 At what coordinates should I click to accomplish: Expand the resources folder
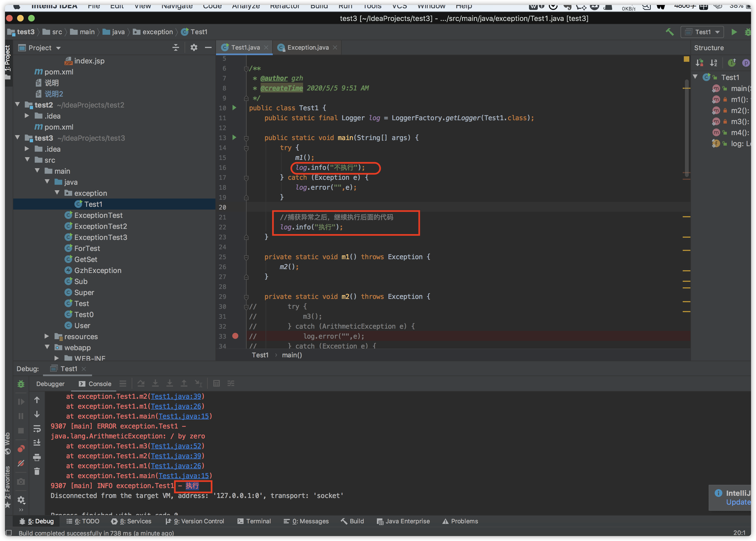click(47, 336)
